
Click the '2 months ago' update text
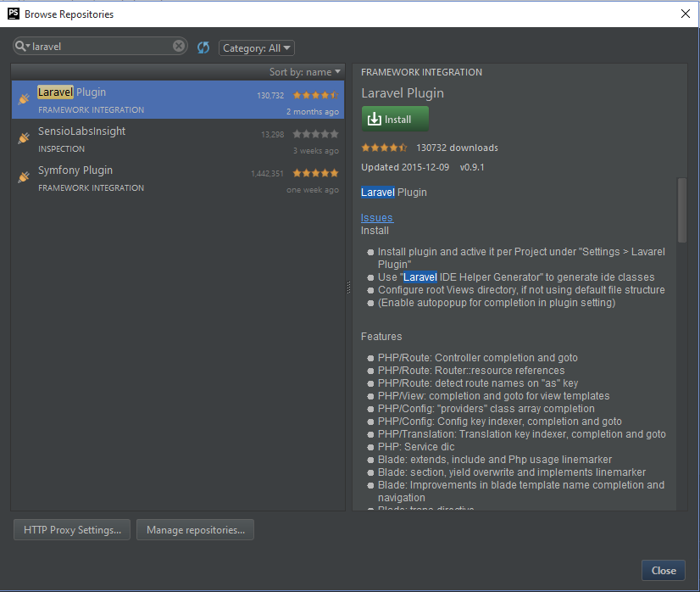(313, 112)
